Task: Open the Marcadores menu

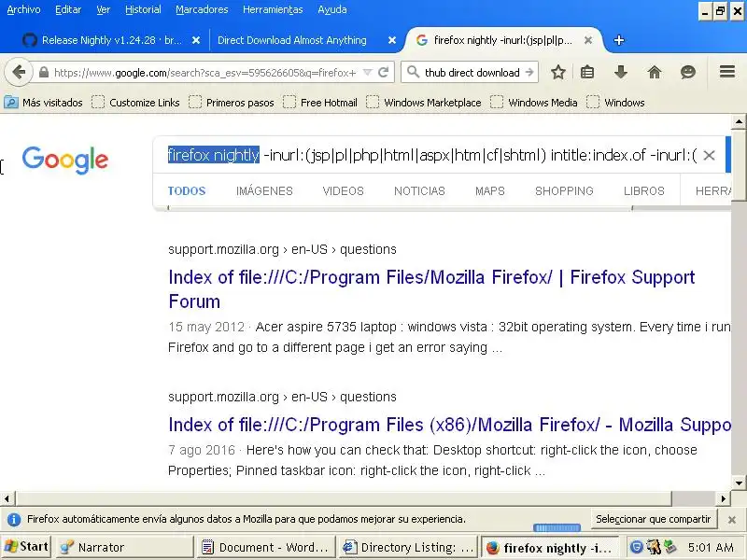Action: (202, 9)
